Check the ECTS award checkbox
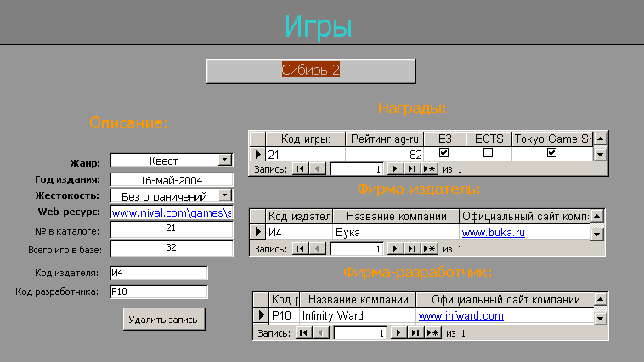The width and height of the screenshot is (644, 362). (x=488, y=152)
